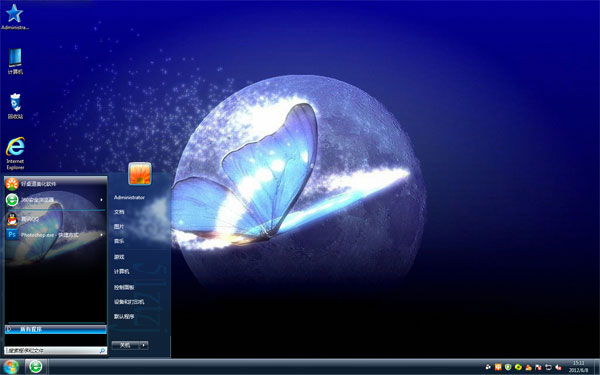
Task: Open the 计算机 desktop icon
Action: [15, 61]
